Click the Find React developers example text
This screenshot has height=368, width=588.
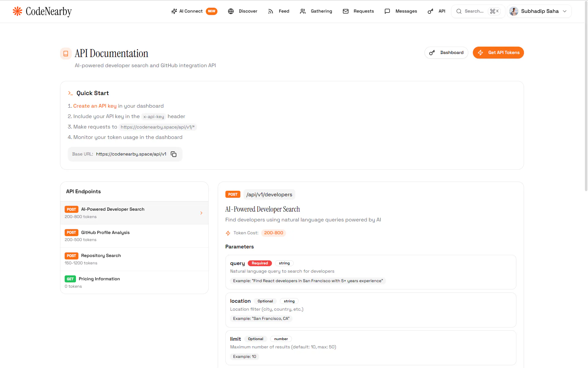308,281
